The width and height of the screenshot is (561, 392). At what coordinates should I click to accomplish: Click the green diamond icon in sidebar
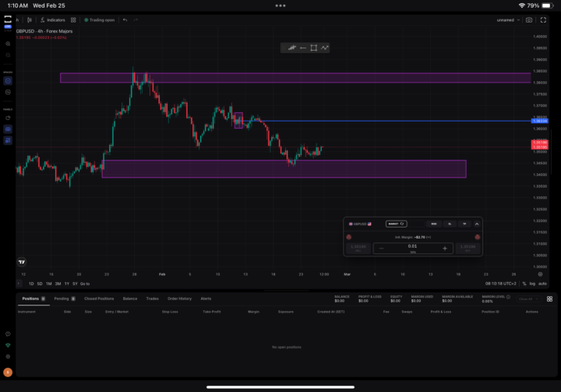click(8, 345)
